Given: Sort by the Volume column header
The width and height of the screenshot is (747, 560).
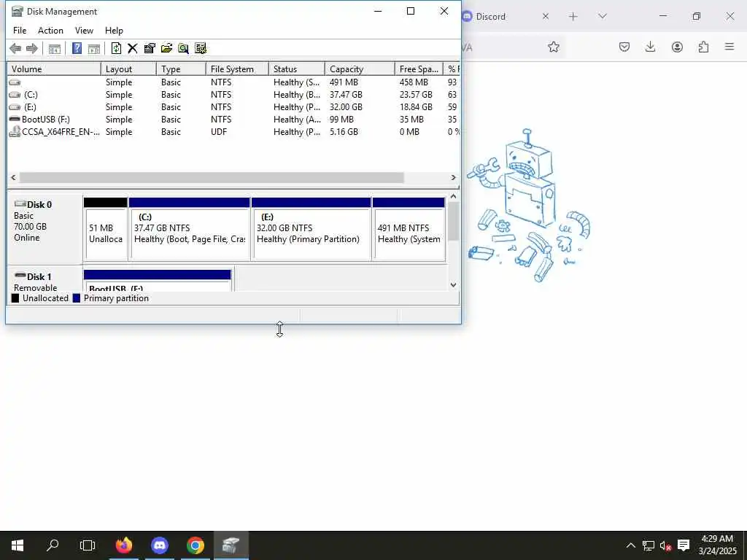Looking at the screenshot, I should pyautogui.click(x=54, y=69).
